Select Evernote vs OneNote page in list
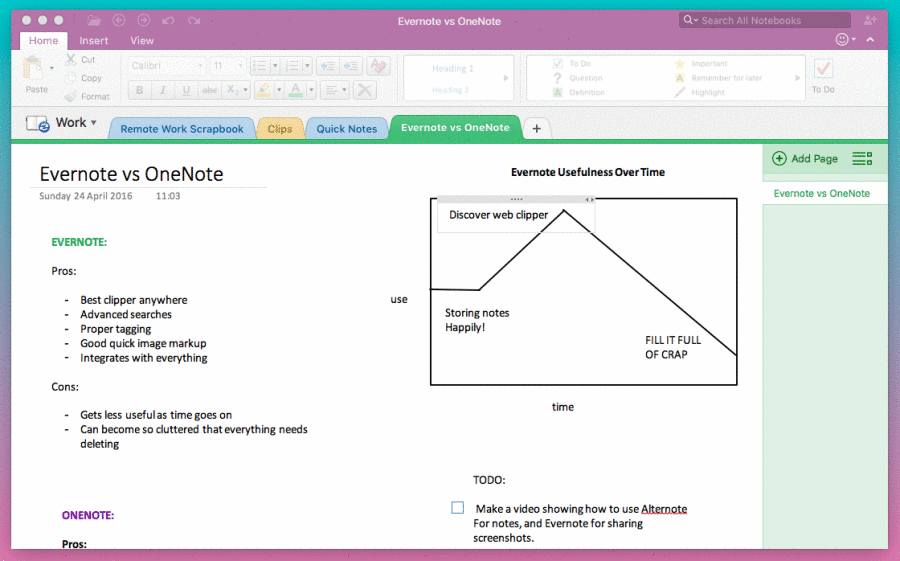900x561 pixels. pos(824,194)
